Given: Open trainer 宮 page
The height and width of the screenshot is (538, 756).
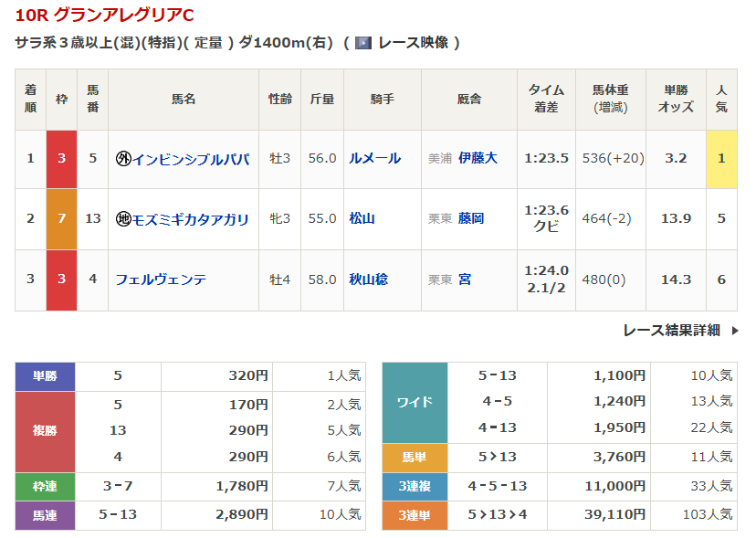Looking at the screenshot, I should click(x=465, y=280).
